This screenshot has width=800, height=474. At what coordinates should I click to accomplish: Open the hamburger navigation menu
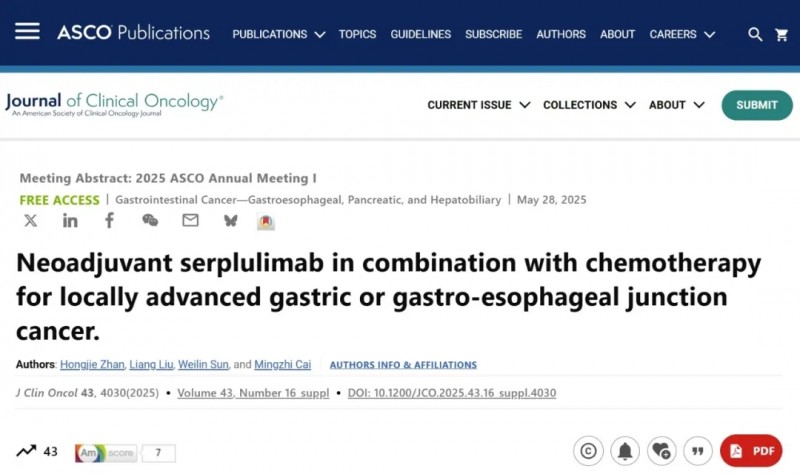pos(27,31)
